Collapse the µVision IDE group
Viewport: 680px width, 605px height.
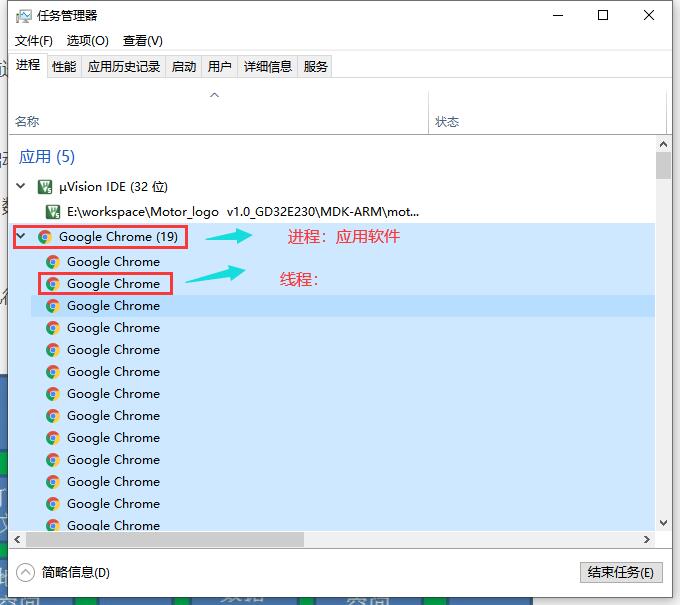tap(20, 186)
